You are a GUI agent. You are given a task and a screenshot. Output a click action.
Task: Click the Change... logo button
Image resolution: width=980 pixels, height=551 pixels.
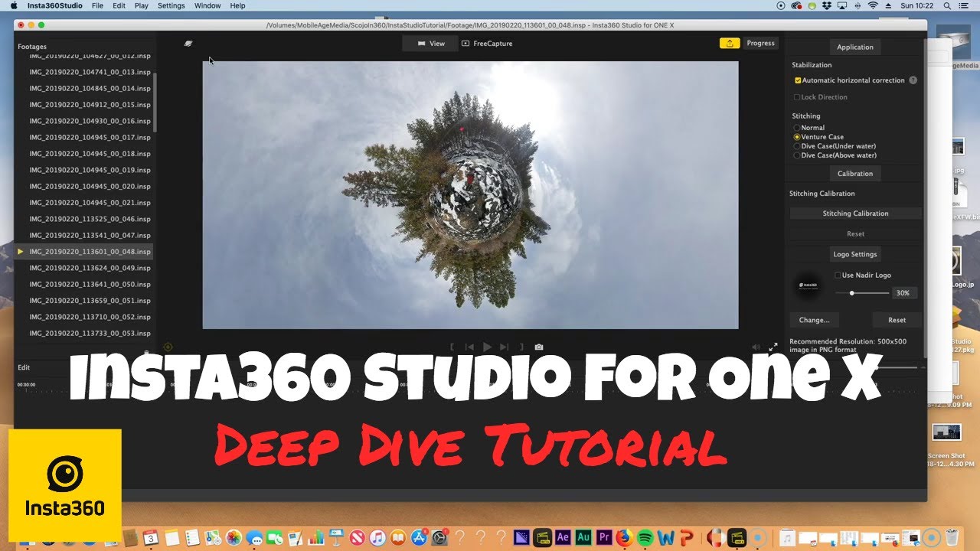pos(814,320)
